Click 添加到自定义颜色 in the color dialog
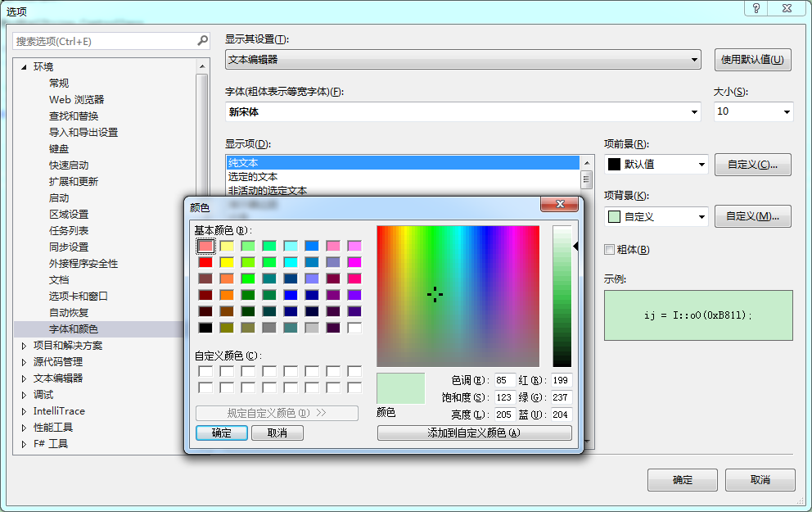The image size is (812, 512). (474, 432)
